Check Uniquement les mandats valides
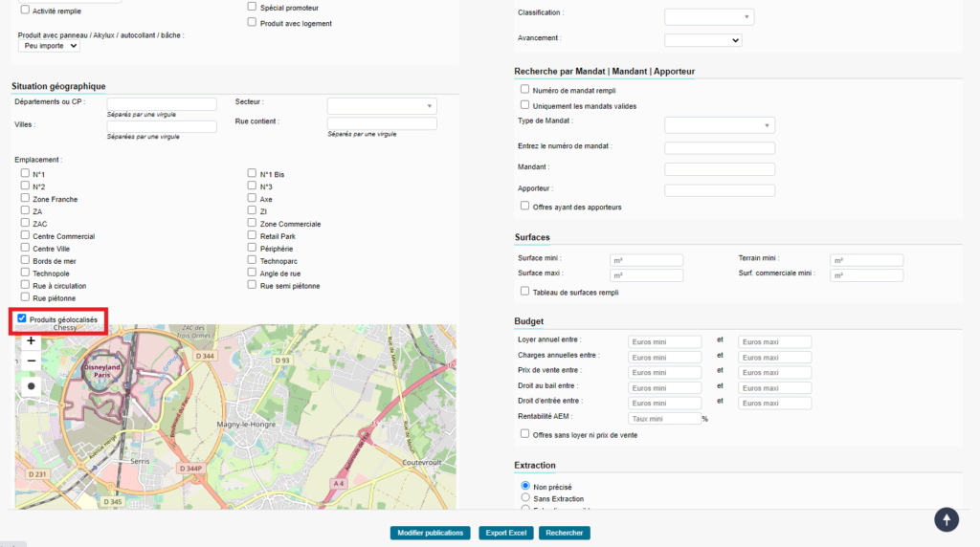 coord(524,105)
